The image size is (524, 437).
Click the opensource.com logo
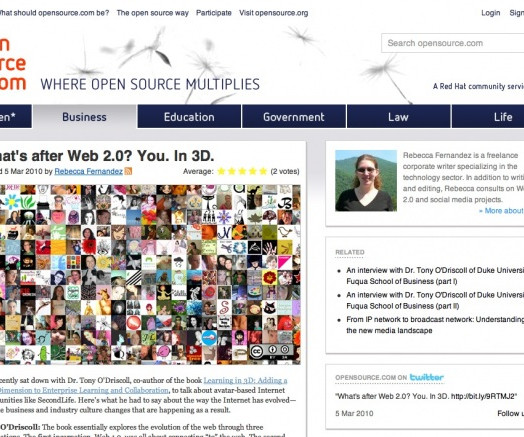point(13,63)
